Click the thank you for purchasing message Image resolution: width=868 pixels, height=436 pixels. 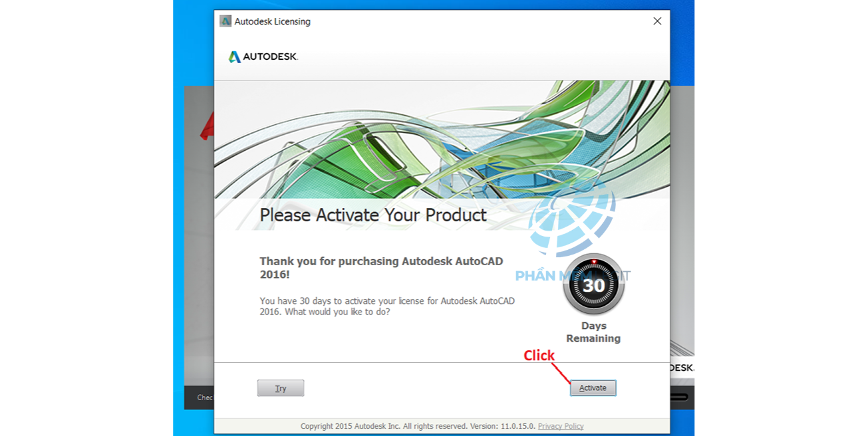pyautogui.click(x=381, y=268)
